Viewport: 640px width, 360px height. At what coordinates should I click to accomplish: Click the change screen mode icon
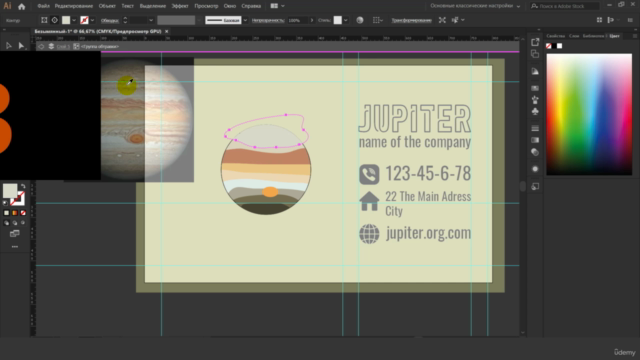coord(15,234)
